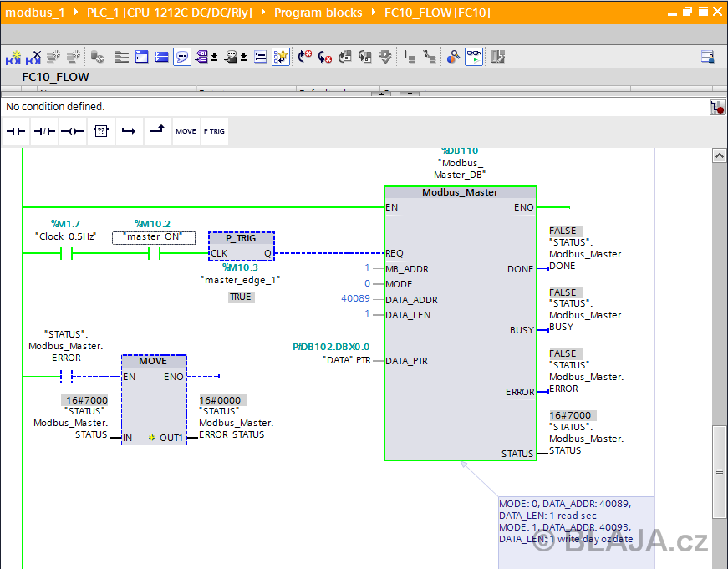Click FC10_FLOW [FC10] breadcrumb entry
This screenshot has height=569, width=728.
[x=437, y=13]
